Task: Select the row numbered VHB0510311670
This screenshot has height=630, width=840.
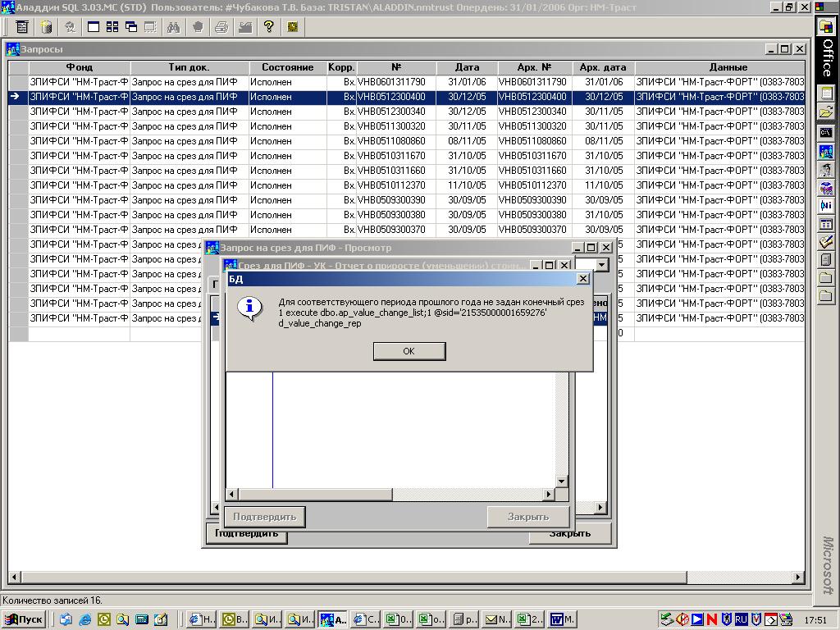Action: coord(407,156)
